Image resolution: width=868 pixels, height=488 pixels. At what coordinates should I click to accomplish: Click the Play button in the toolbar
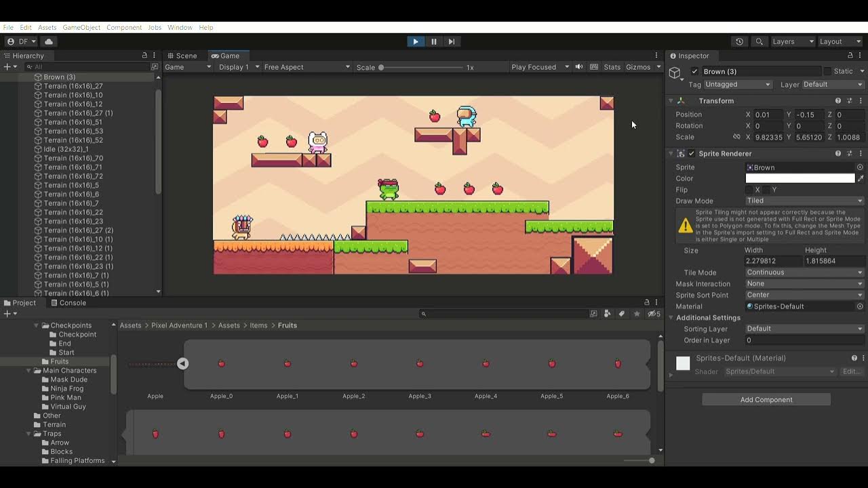tap(416, 41)
